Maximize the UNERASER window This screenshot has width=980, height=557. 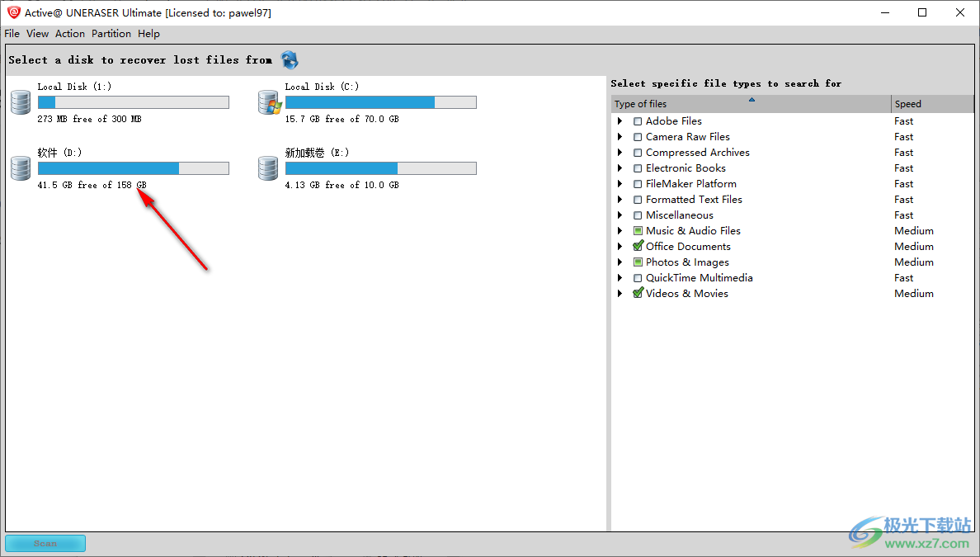tap(922, 12)
